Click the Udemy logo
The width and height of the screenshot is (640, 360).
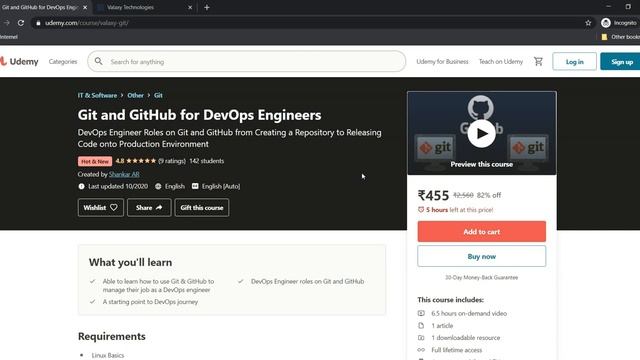click(x=19, y=61)
